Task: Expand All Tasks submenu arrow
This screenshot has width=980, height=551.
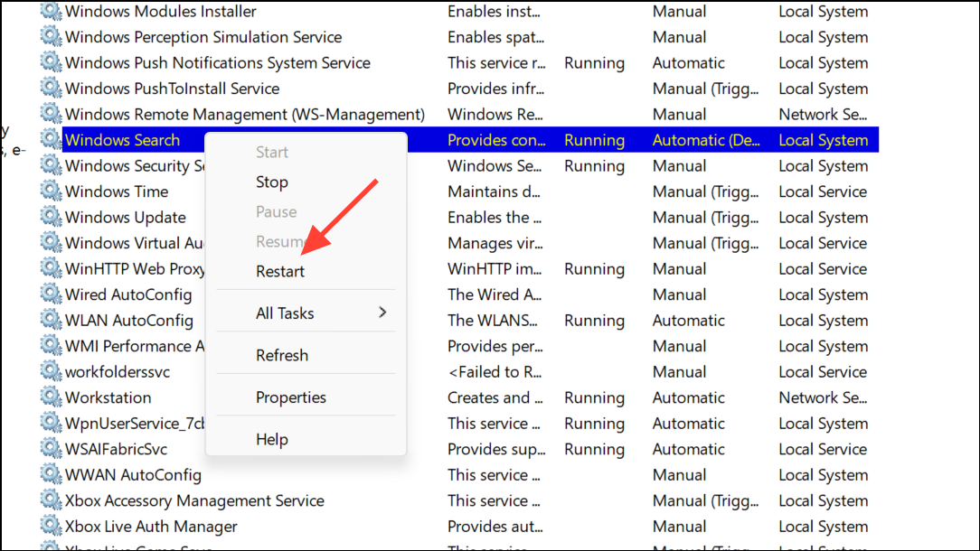Action: pyautogui.click(x=382, y=313)
